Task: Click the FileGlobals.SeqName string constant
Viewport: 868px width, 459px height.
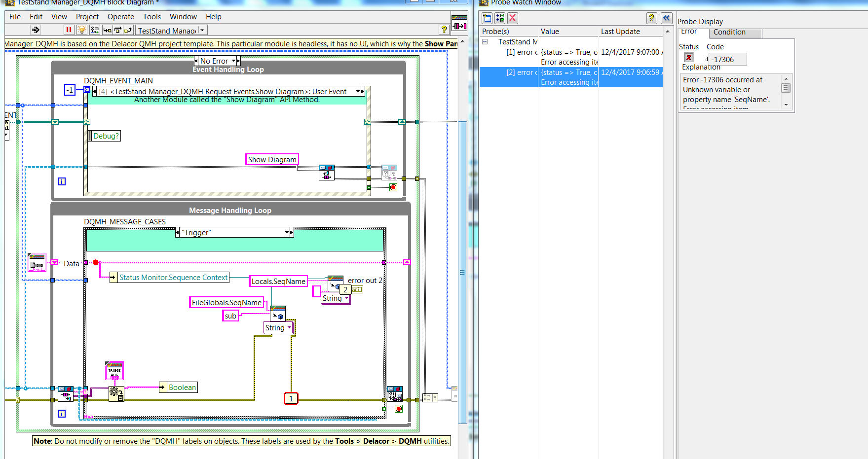Action: (226, 303)
